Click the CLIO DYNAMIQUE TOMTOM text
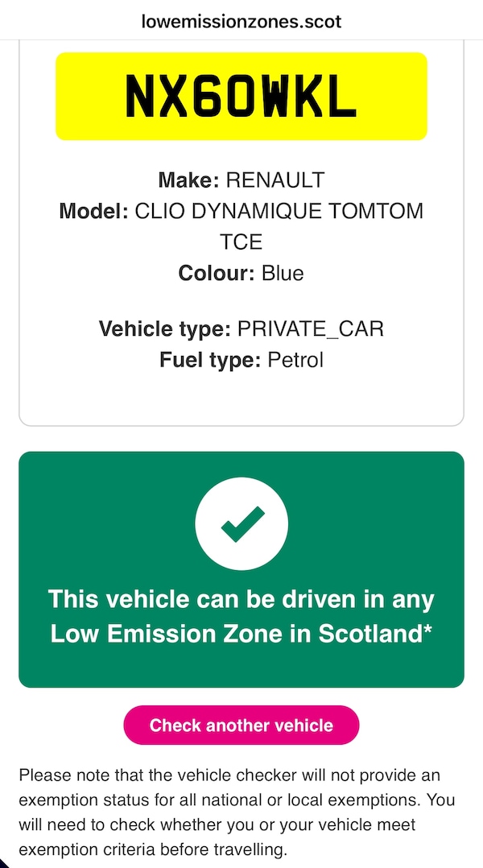The image size is (483, 868). tap(279, 212)
